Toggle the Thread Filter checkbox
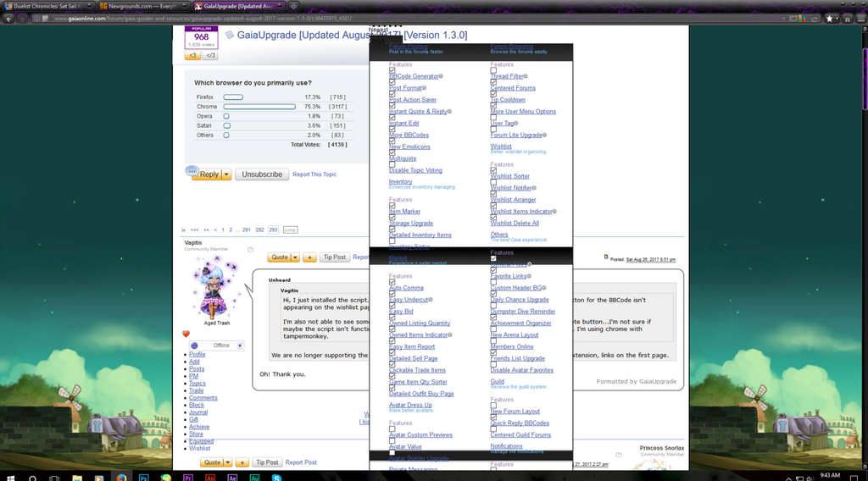 click(493, 71)
